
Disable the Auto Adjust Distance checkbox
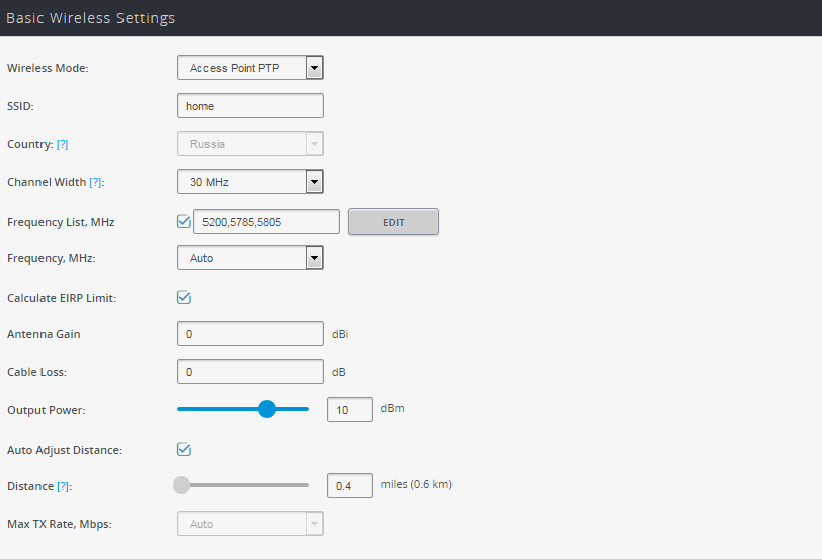coord(183,449)
